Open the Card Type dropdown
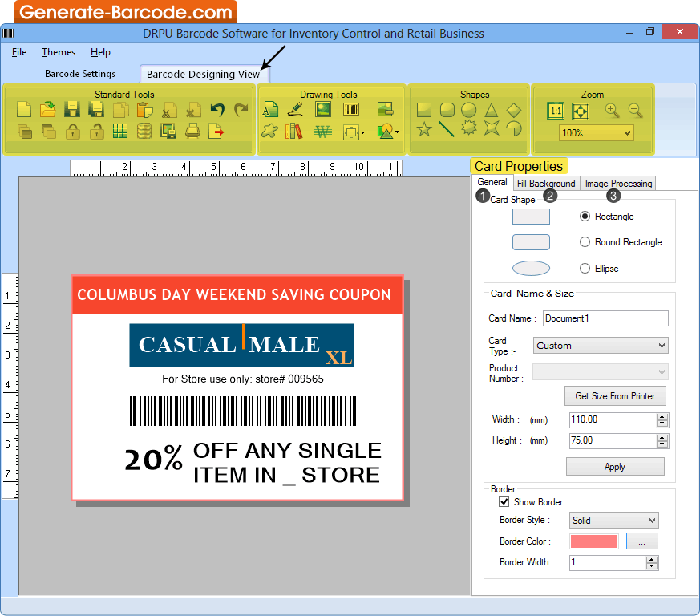 [x=662, y=346]
